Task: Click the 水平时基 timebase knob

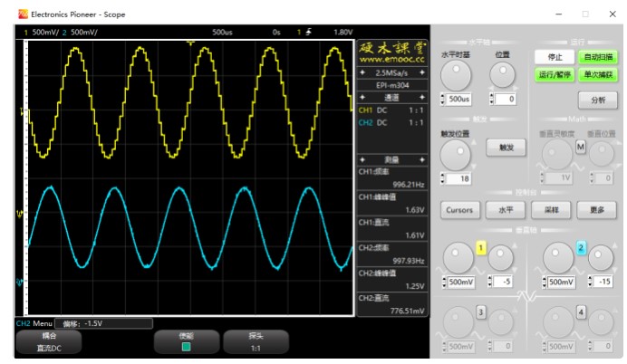Action: [x=456, y=76]
